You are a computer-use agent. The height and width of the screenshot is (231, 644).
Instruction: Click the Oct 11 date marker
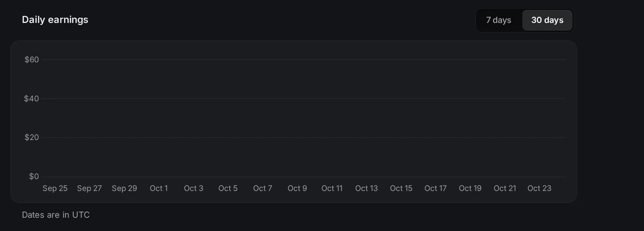pos(332,188)
